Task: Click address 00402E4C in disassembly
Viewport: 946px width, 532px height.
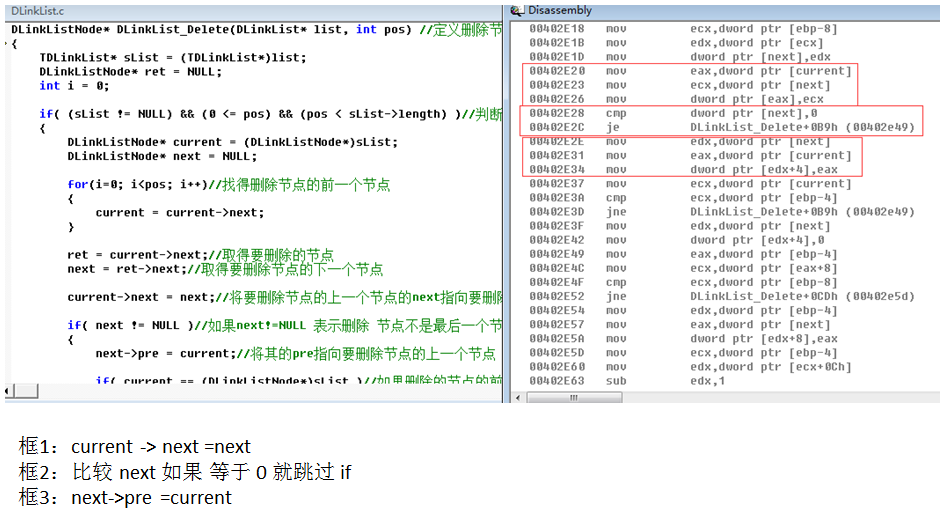Action: coord(557,268)
